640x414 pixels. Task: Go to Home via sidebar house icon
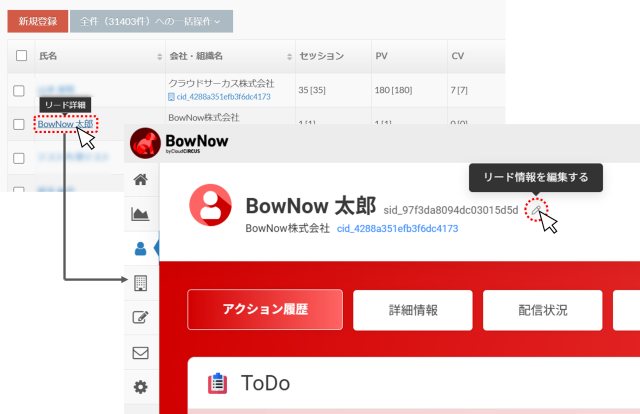(141, 179)
